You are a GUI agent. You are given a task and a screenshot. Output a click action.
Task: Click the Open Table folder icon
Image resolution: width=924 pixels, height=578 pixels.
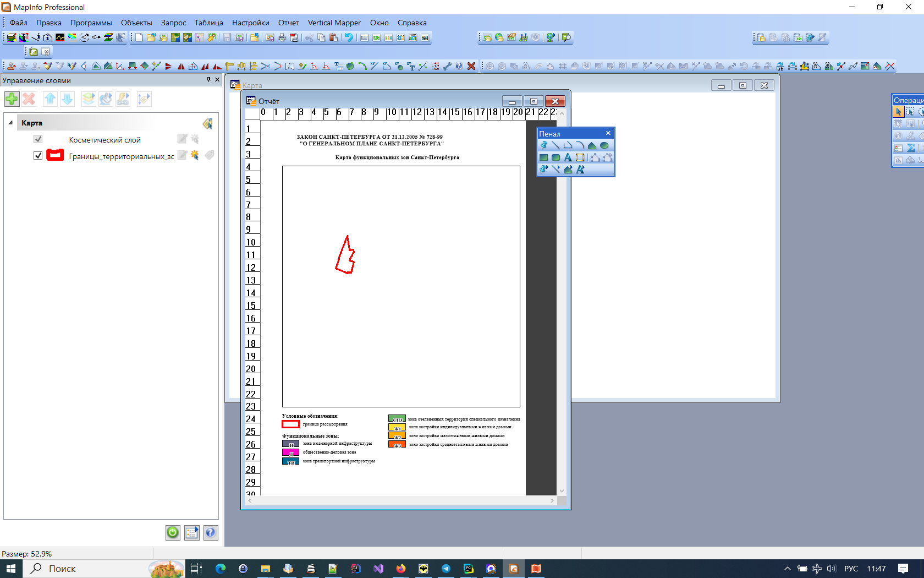[x=151, y=37]
